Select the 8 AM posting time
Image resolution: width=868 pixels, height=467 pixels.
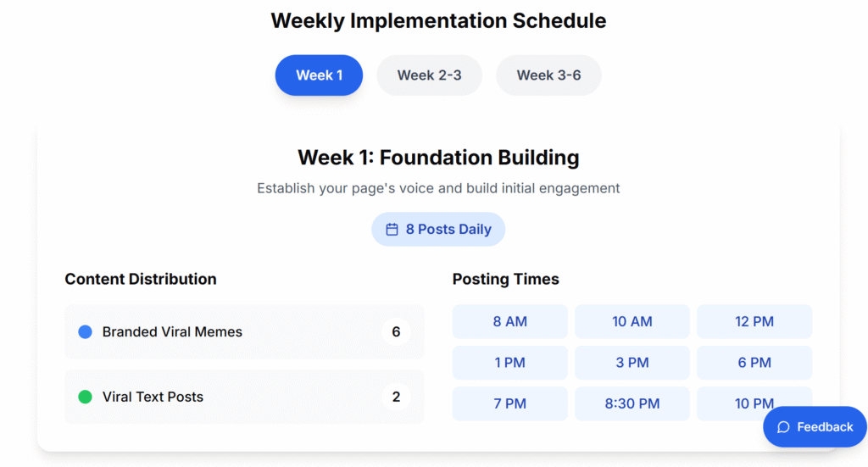(x=510, y=322)
